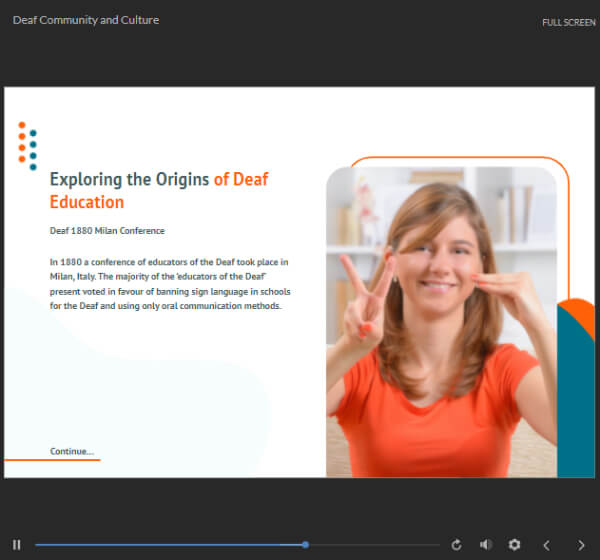Screen dimensions: 600x560
Task: Click the orange underline below Continue
Action: [x=52, y=460]
